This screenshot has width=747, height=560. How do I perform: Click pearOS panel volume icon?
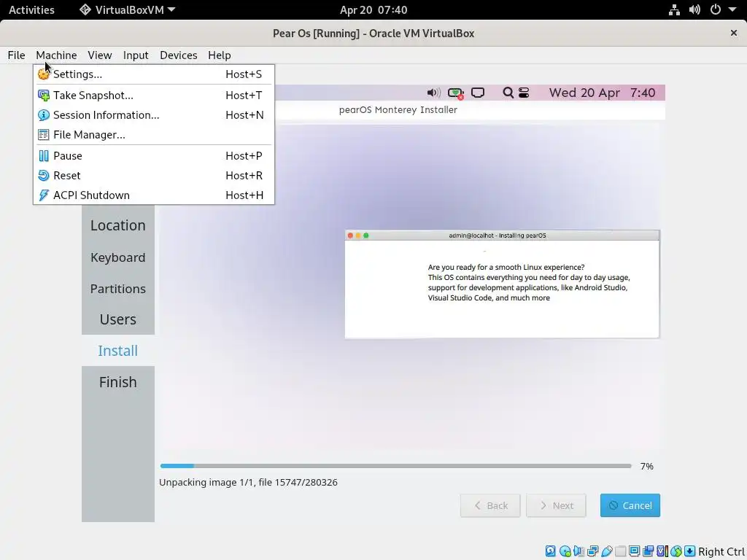(433, 93)
